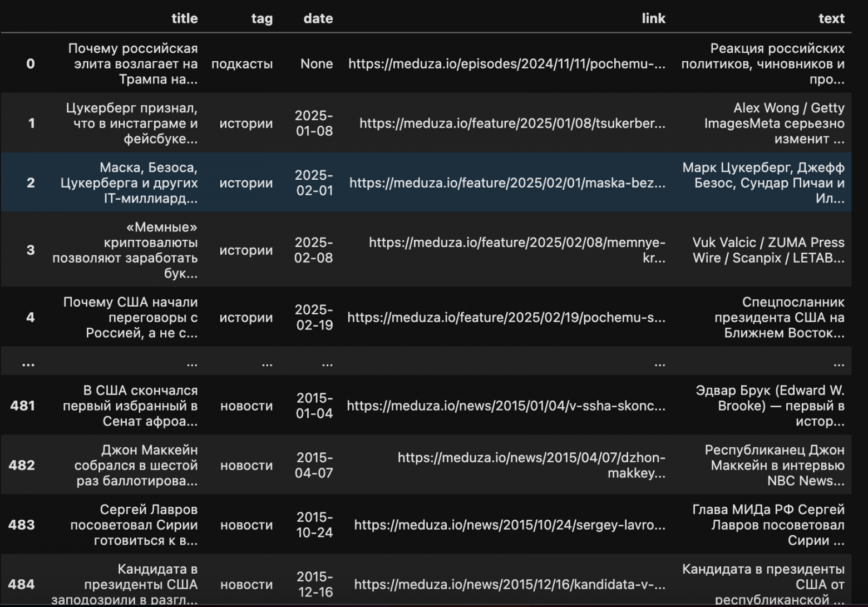
Task: Click date cell 2025-02-08
Action: point(313,250)
